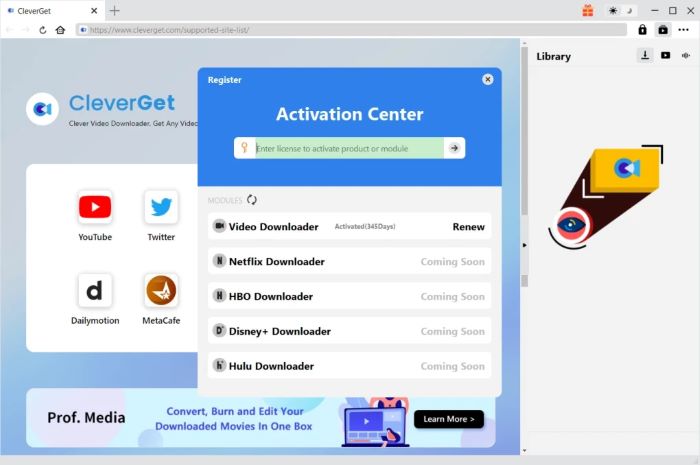Click Learn More on Prof. Media banner
This screenshot has height=465, width=700.
449,419
